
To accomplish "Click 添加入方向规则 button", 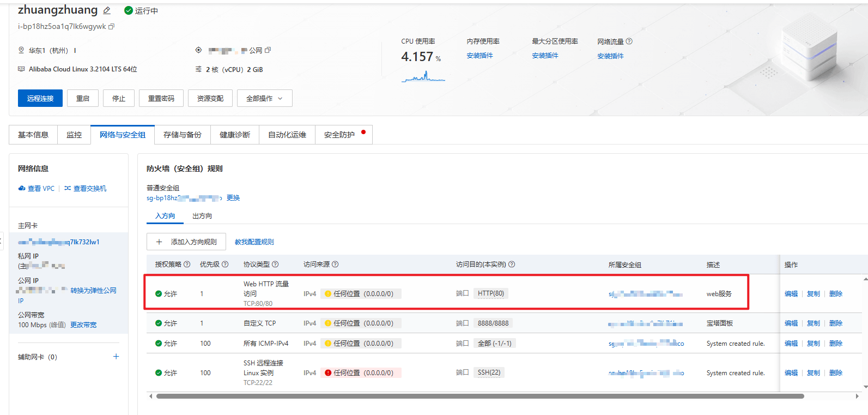I will (x=186, y=242).
